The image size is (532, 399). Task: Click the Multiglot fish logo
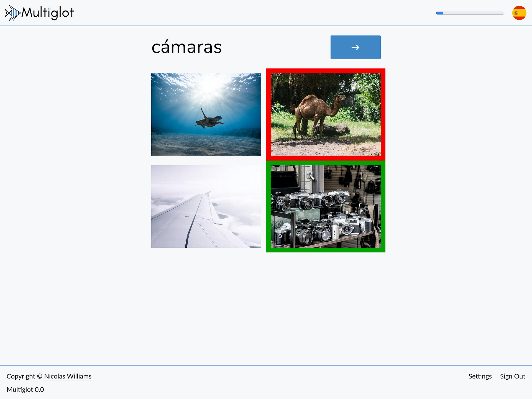(x=13, y=13)
